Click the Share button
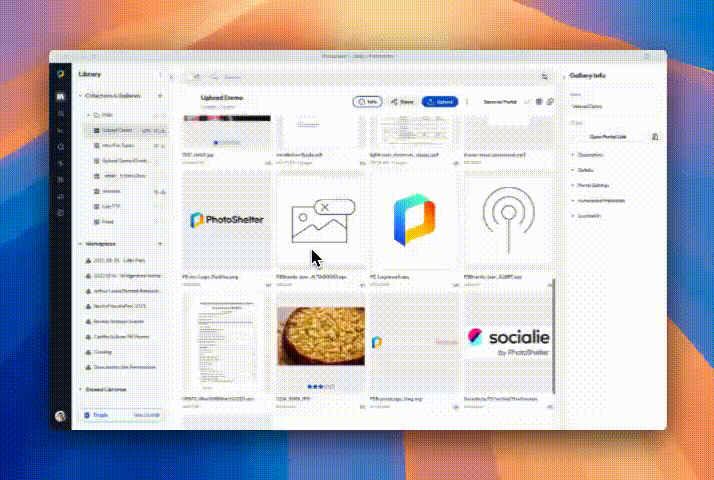 pyautogui.click(x=402, y=102)
